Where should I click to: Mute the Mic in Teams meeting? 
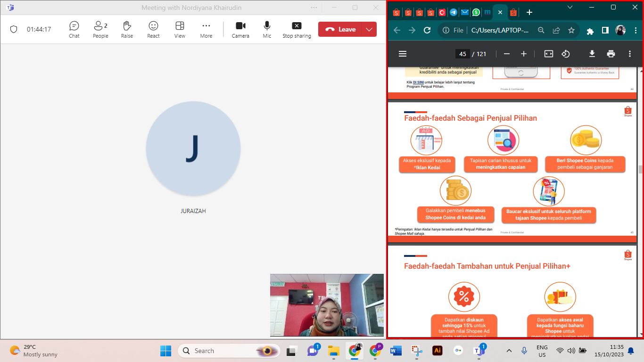pos(267,29)
